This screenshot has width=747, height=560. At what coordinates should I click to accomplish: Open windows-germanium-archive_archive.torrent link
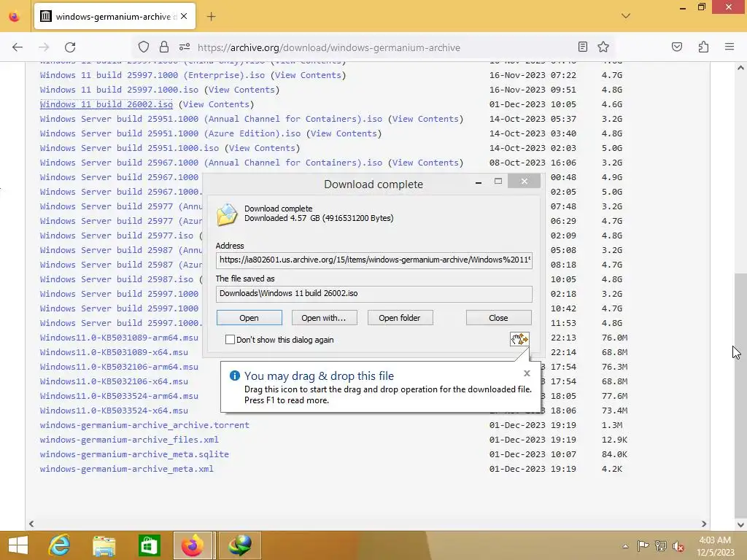coord(144,425)
